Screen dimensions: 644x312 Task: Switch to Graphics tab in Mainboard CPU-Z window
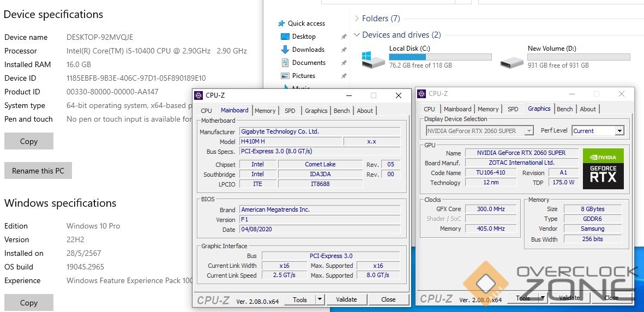click(316, 111)
